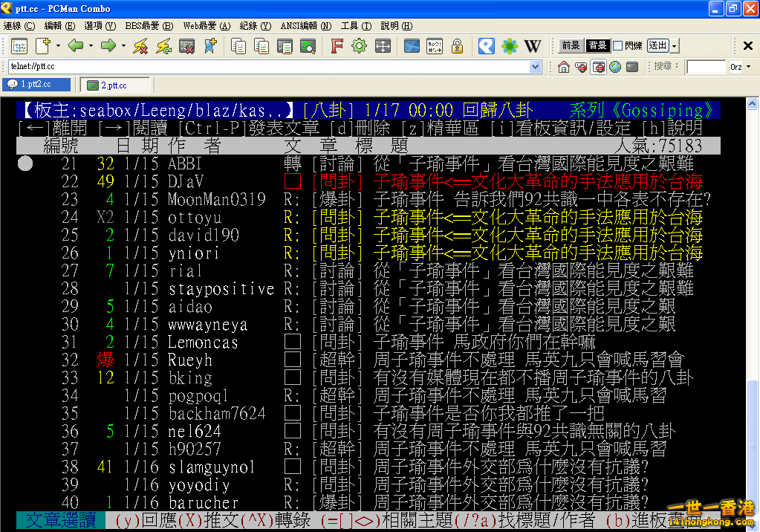Open the 說明 menu
This screenshot has height=532, width=760.
397,26
